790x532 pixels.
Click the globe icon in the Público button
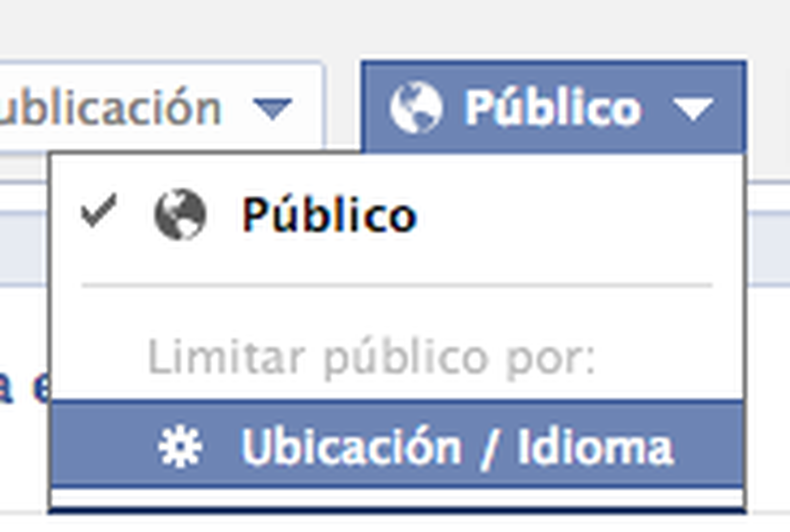[416, 108]
